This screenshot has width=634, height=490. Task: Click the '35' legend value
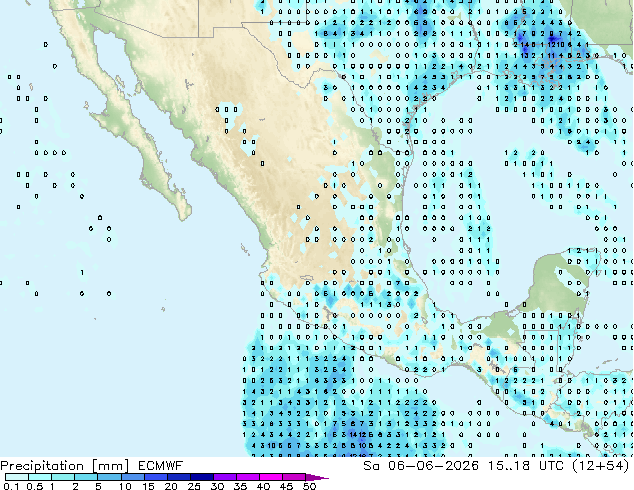pyautogui.click(x=240, y=486)
